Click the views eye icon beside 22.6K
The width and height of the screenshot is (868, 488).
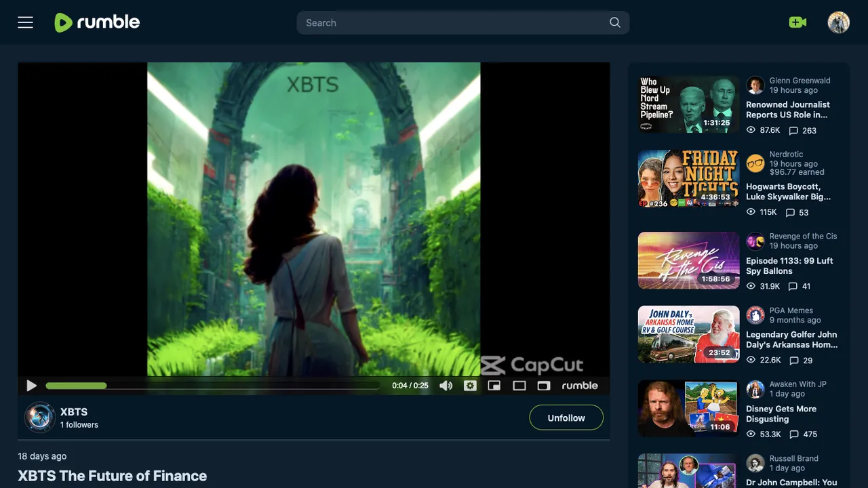tap(751, 360)
